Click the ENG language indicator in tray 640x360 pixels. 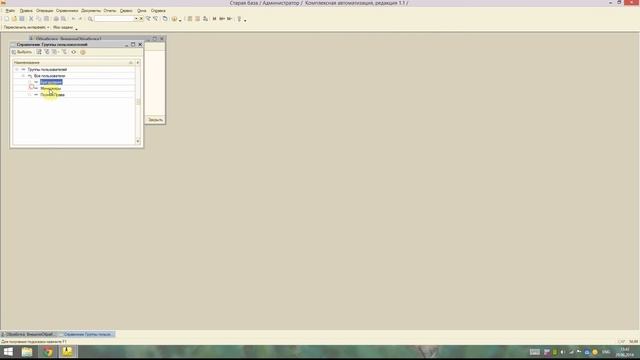click(x=606, y=352)
